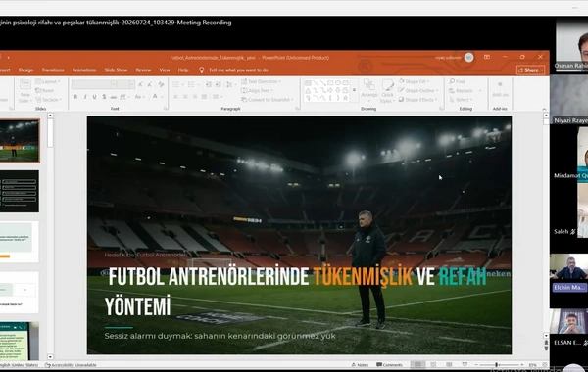Open the Text Direction dropdown
The image size is (588, 372).
click(x=261, y=81)
